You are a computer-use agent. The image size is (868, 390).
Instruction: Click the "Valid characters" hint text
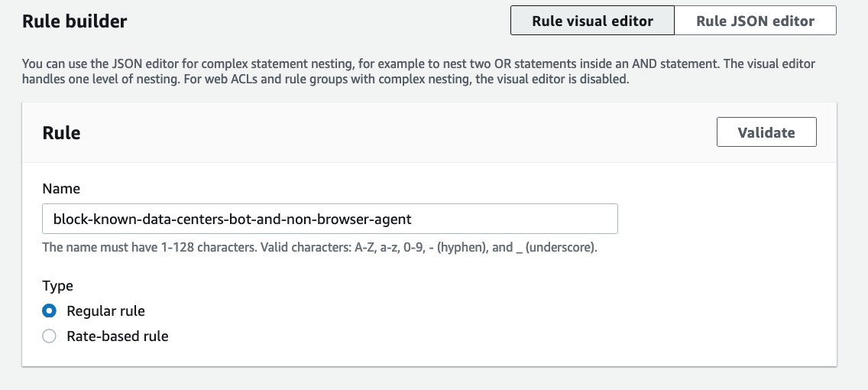click(458, 248)
